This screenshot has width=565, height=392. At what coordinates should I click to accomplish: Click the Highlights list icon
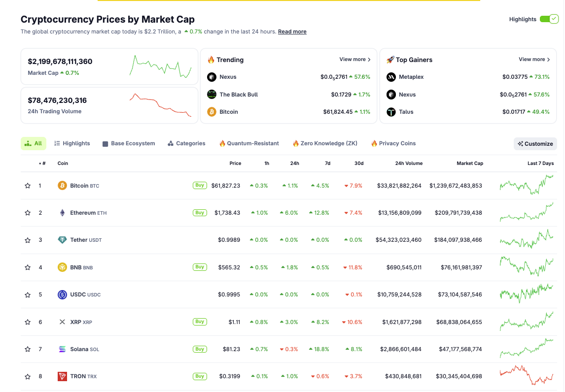click(57, 143)
